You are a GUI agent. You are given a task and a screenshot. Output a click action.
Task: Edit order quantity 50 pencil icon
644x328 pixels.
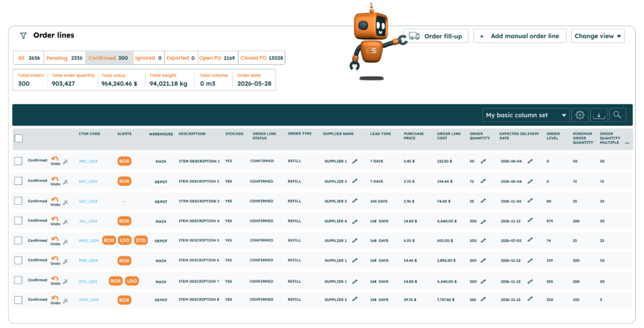tap(483, 161)
